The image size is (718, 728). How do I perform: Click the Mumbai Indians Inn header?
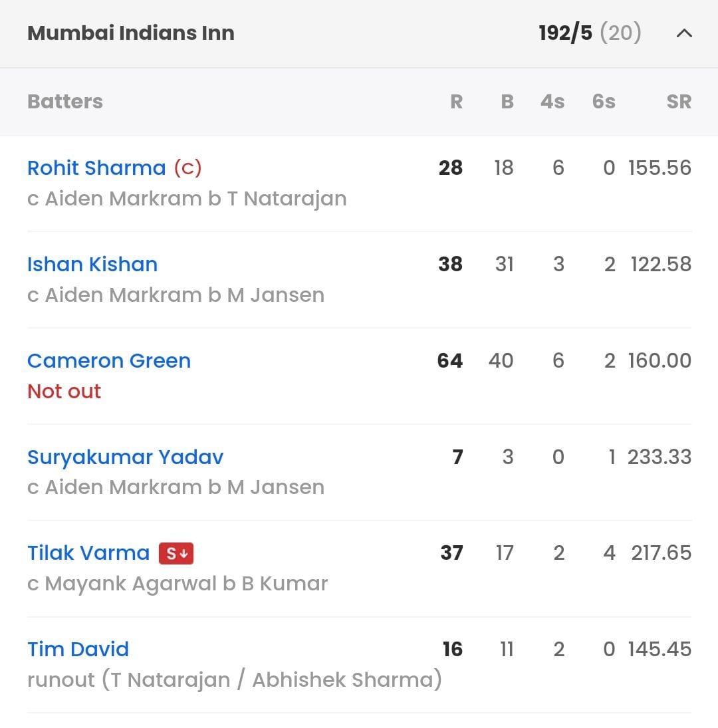[x=130, y=33]
